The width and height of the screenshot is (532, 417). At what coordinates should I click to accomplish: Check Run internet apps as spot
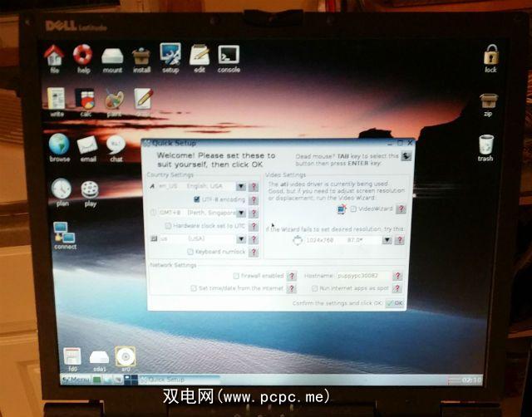[314, 288]
